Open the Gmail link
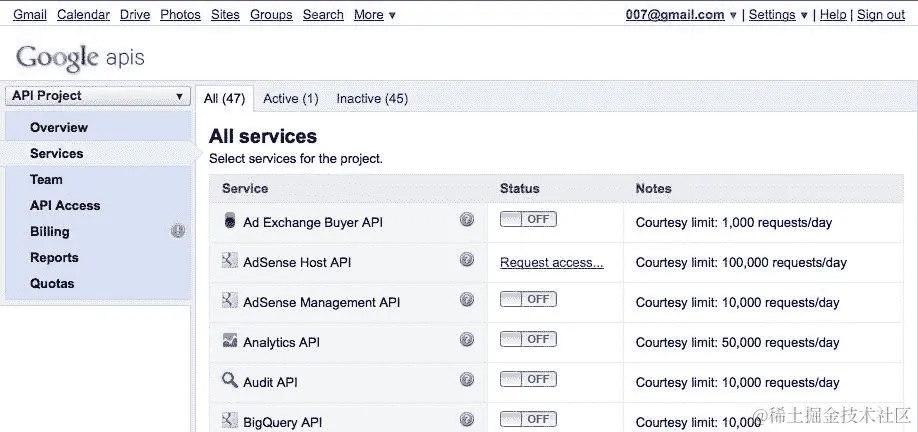This screenshot has height=432, width=918. [30, 15]
